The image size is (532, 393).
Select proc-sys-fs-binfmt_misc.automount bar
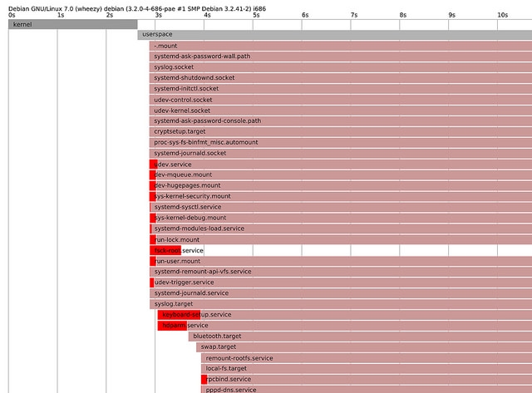pos(341,142)
